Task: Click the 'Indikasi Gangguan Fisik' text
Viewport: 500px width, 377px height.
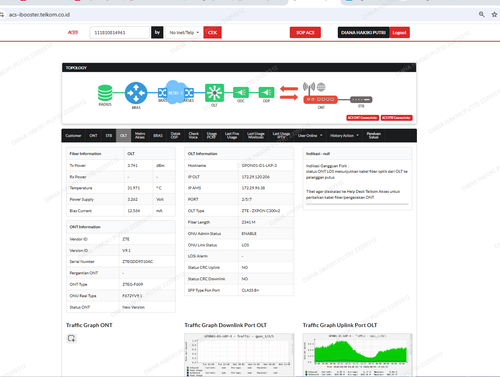Action: pos(327,166)
